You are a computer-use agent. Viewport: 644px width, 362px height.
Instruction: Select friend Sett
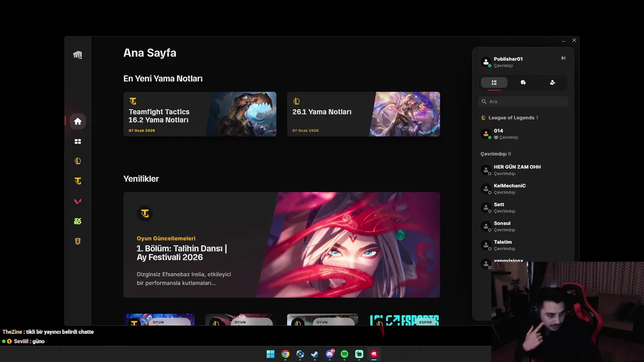click(x=523, y=208)
